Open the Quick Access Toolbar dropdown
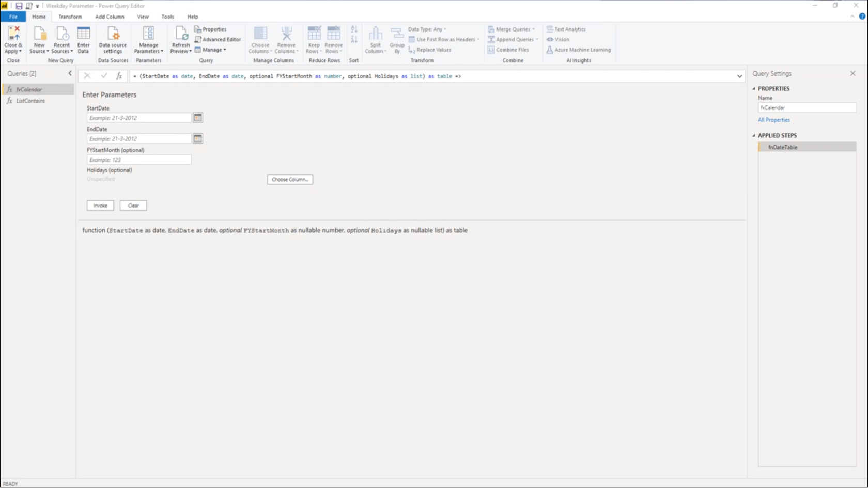Screen dimensions: 868x488 point(37,6)
